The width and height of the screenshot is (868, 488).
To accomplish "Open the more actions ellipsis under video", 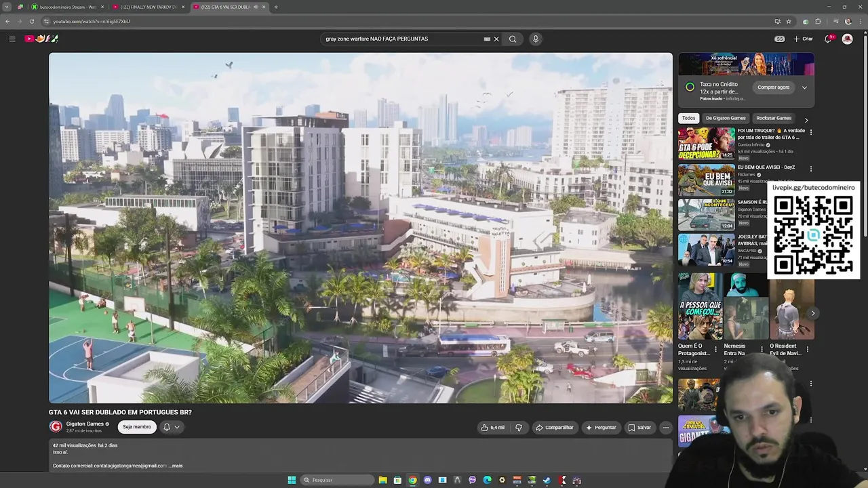I will click(666, 428).
